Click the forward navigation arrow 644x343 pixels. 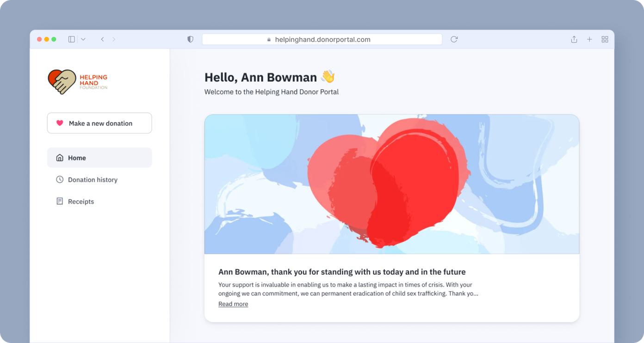click(114, 39)
